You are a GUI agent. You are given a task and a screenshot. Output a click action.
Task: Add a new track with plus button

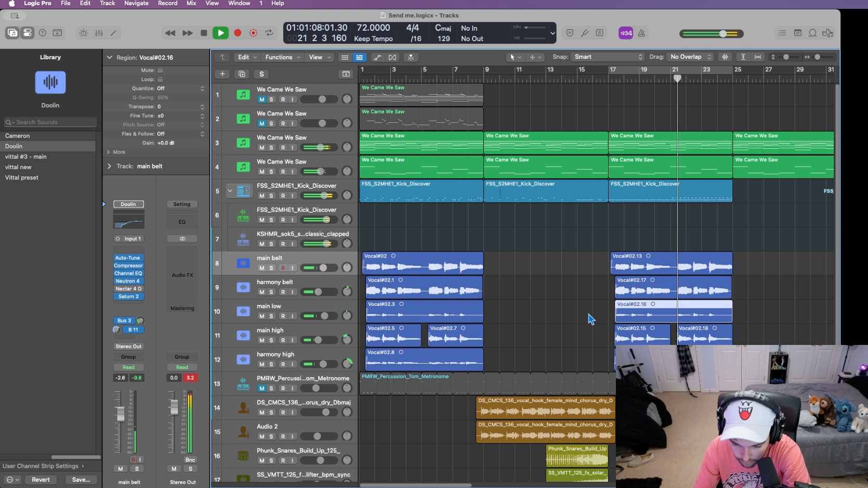coord(222,74)
